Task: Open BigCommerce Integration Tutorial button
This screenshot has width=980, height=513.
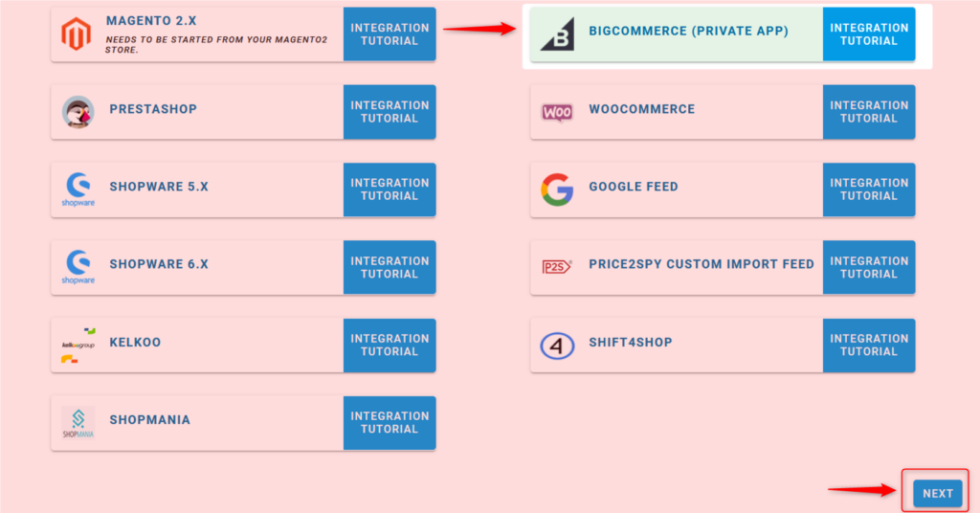Action: [869, 34]
